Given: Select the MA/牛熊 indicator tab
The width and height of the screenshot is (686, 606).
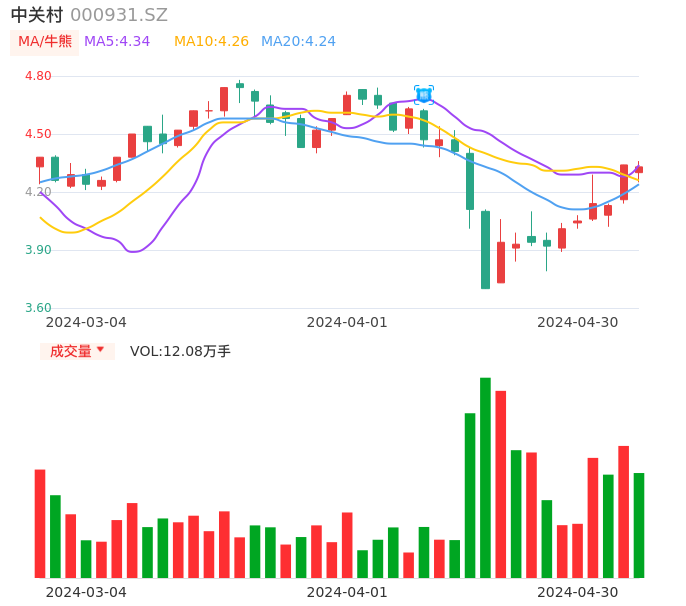Looking at the screenshot, I should (44, 42).
